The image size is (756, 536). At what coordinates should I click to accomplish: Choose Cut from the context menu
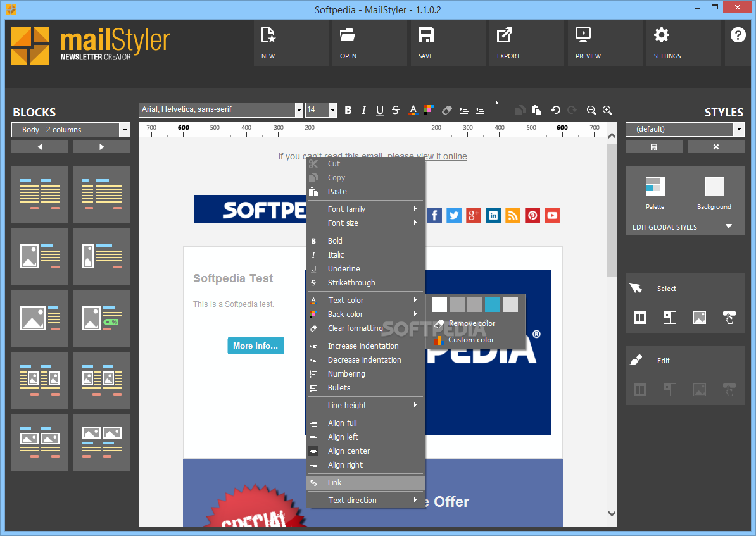[x=366, y=164]
